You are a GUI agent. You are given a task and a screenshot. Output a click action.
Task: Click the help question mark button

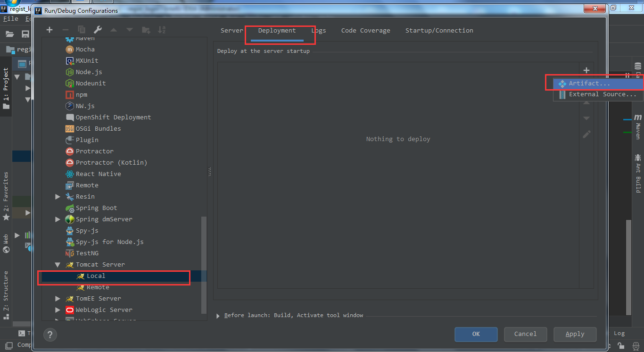point(50,335)
